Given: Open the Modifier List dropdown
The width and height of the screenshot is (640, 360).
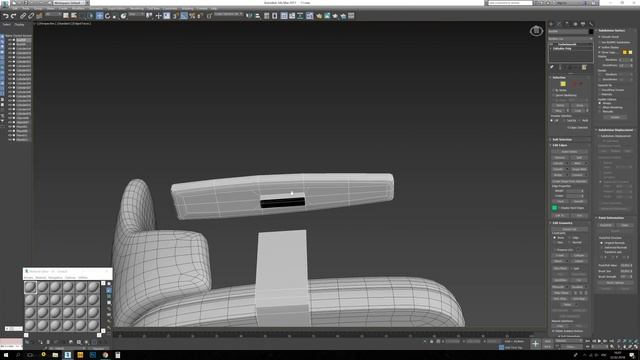Looking at the screenshot, I should pos(570,39).
